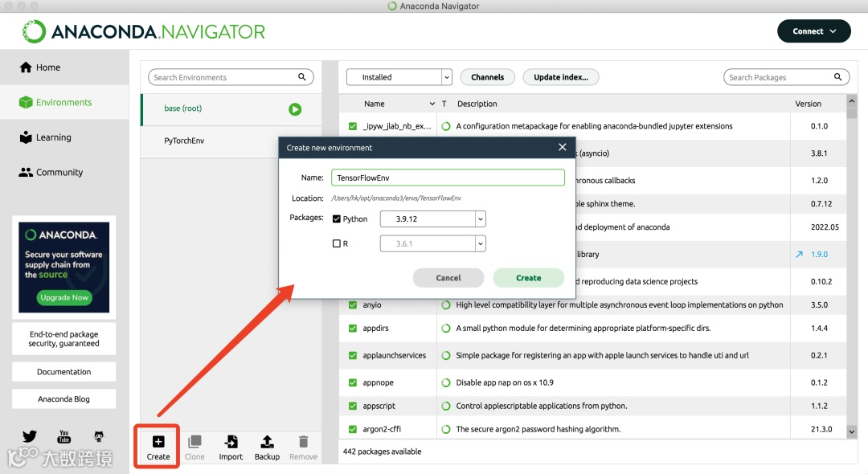The width and height of the screenshot is (868, 474).
Task: Click Cancel in the dialog
Action: pos(448,278)
